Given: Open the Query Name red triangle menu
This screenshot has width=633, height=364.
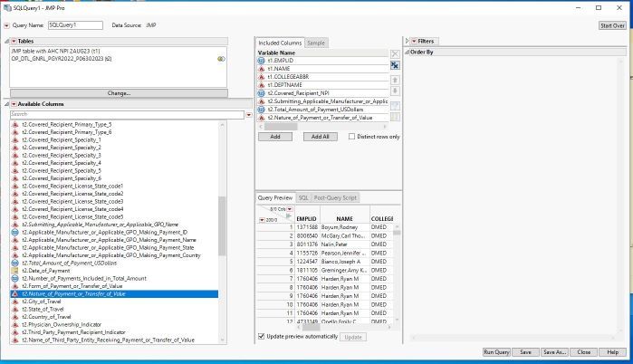Looking at the screenshot, I should 6,25.
